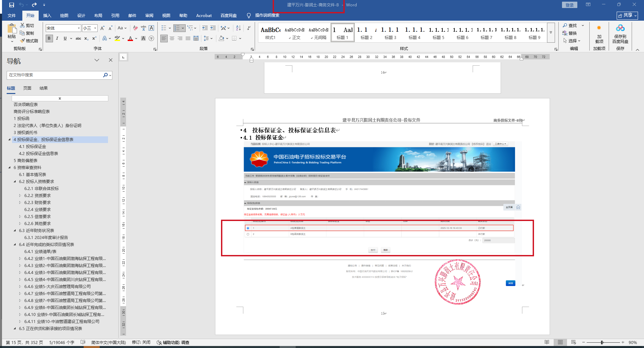Apply the 标题 2 heading style
644x348 pixels.
click(x=366, y=32)
